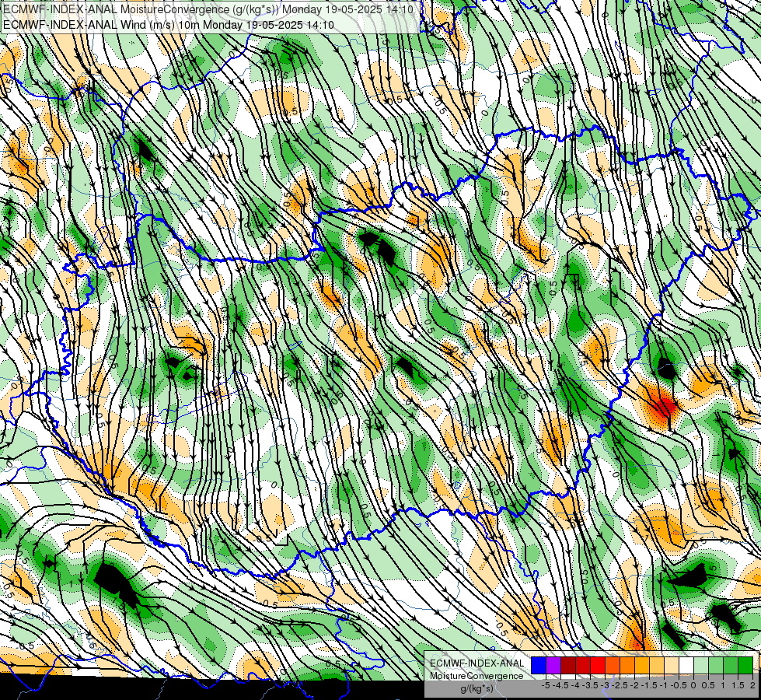The image size is (761, 700).
Task: Click the purple legend swatch
Action: pos(553,665)
